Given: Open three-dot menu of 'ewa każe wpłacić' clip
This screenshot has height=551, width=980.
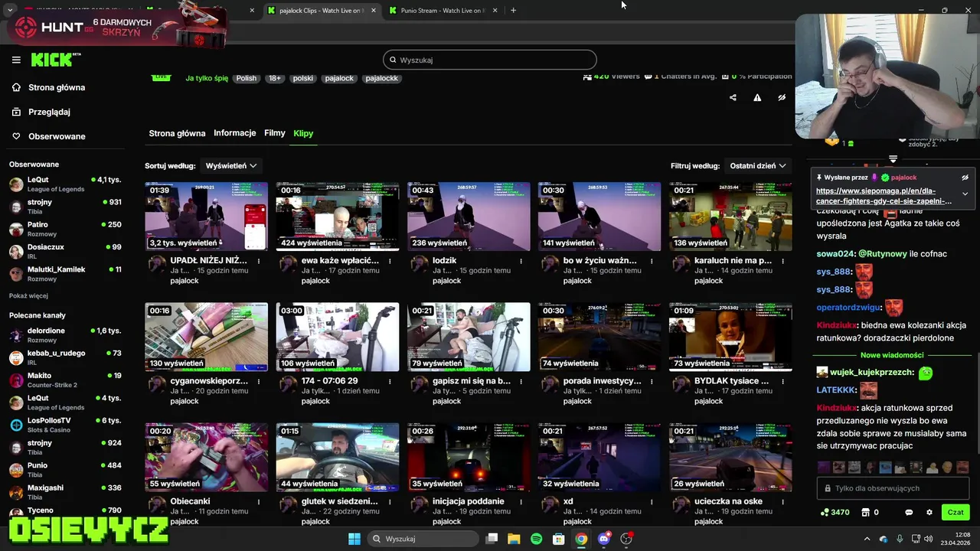Looking at the screenshot, I should point(390,261).
